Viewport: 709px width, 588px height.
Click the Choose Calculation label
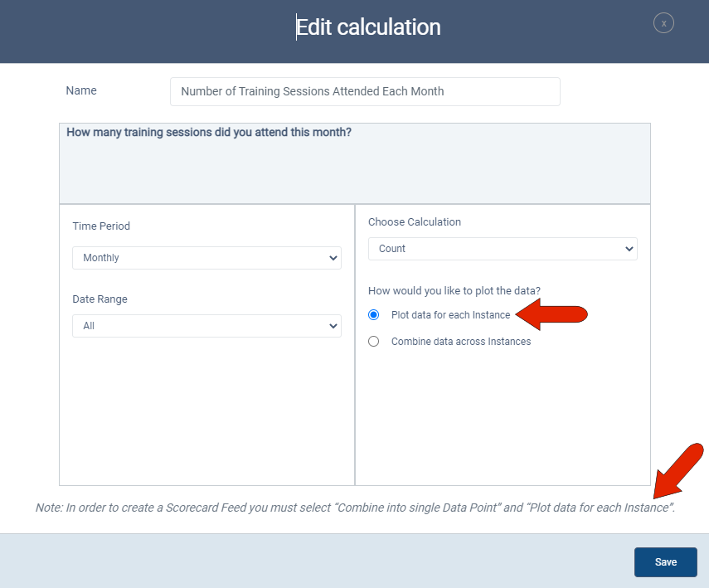pos(415,221)
